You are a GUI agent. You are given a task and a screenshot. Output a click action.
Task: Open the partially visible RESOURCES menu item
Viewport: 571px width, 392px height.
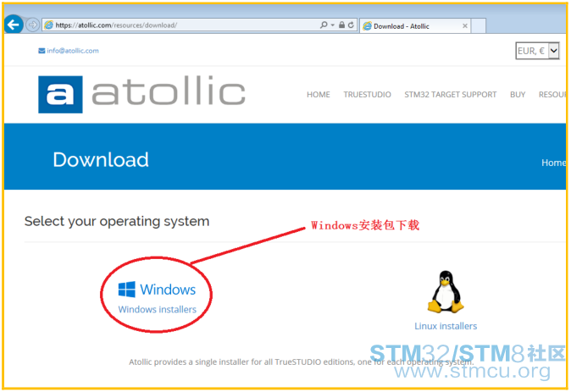[x=552, y=95]
